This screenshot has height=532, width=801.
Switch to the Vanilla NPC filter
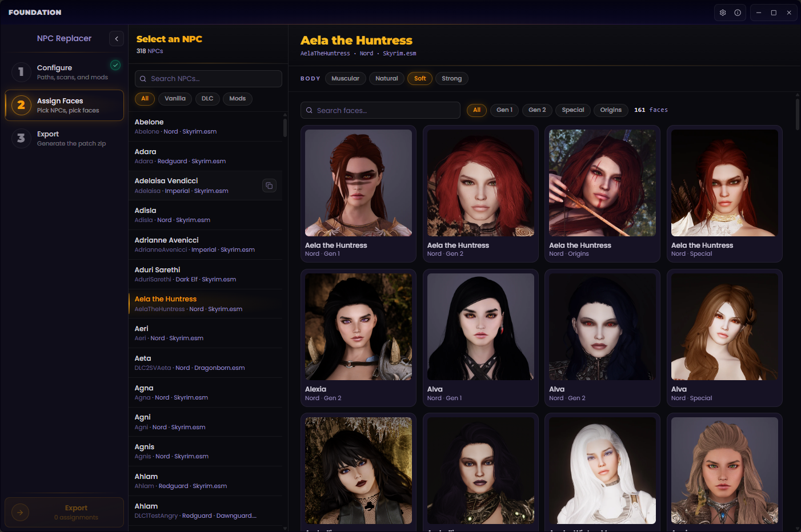175,98
